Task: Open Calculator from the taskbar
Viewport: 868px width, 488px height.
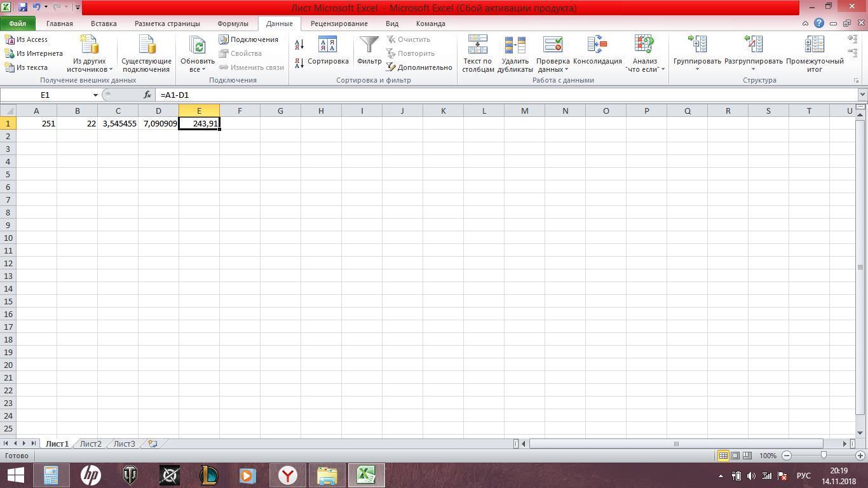Action: [x=51, y=475]
